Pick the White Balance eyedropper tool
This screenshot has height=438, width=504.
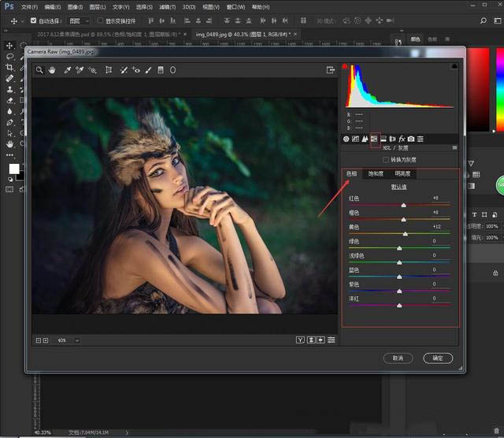tap(68, 70)
